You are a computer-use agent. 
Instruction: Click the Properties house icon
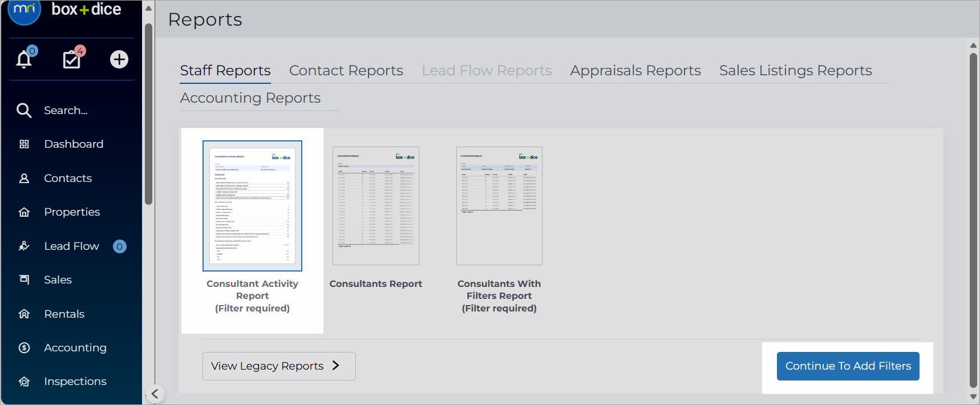click(x=24, y=212)
